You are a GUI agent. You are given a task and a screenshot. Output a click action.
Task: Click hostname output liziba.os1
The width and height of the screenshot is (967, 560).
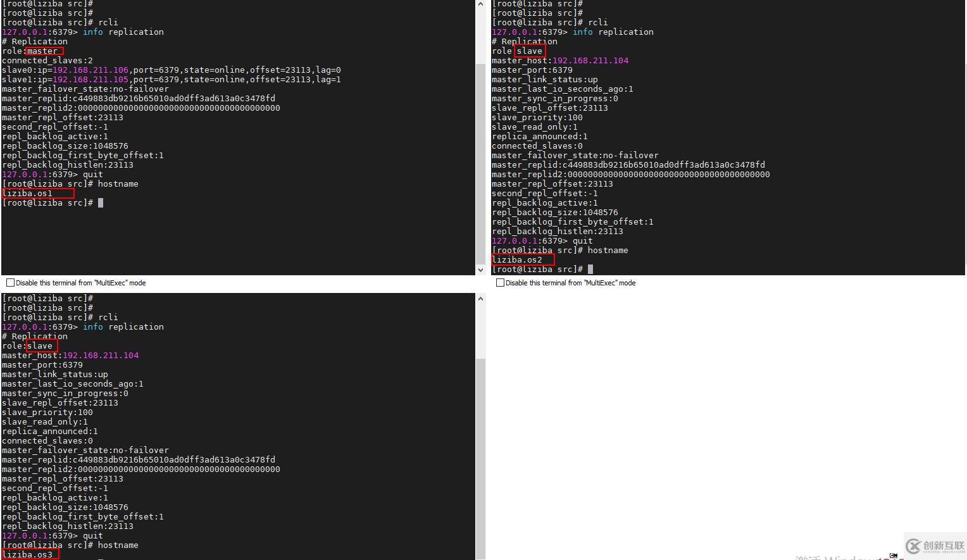[28, 194]
